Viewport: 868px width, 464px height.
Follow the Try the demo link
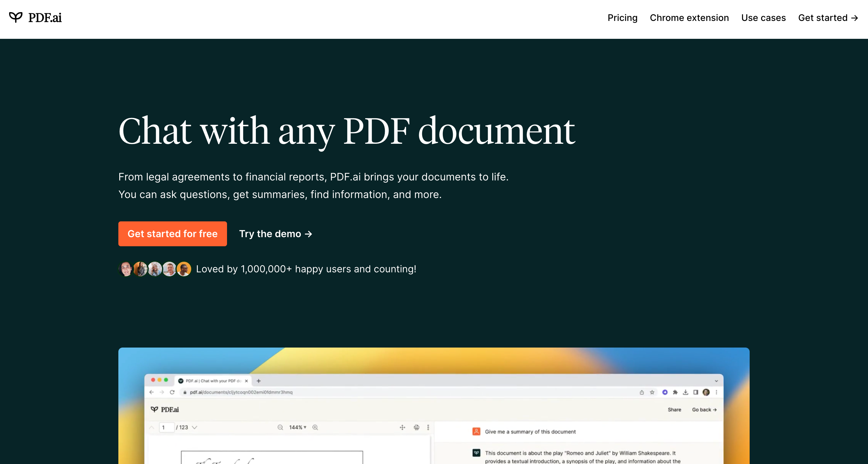point(275,234)
